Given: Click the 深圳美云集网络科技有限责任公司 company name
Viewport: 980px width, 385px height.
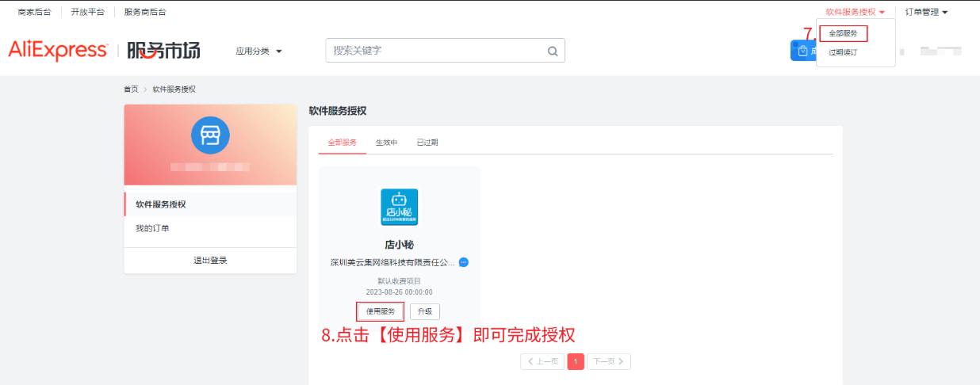Looking at the screenshot, I should point(393,262).
